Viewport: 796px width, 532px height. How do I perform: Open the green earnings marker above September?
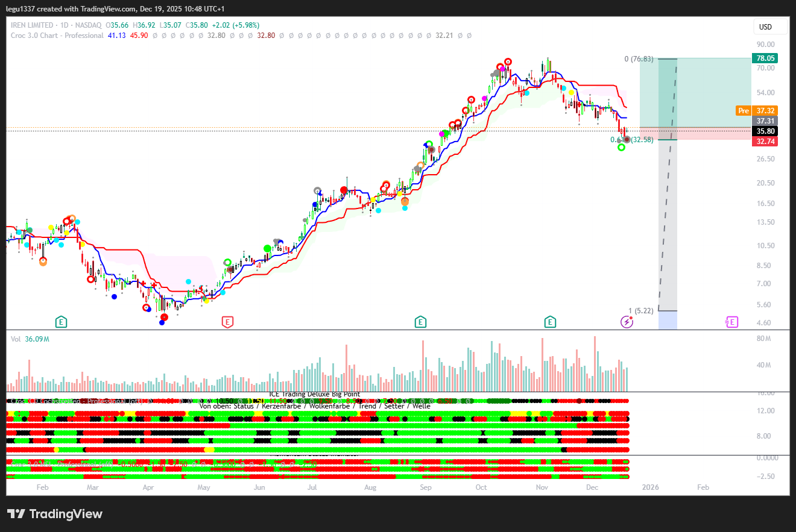[x=421, y=322]
